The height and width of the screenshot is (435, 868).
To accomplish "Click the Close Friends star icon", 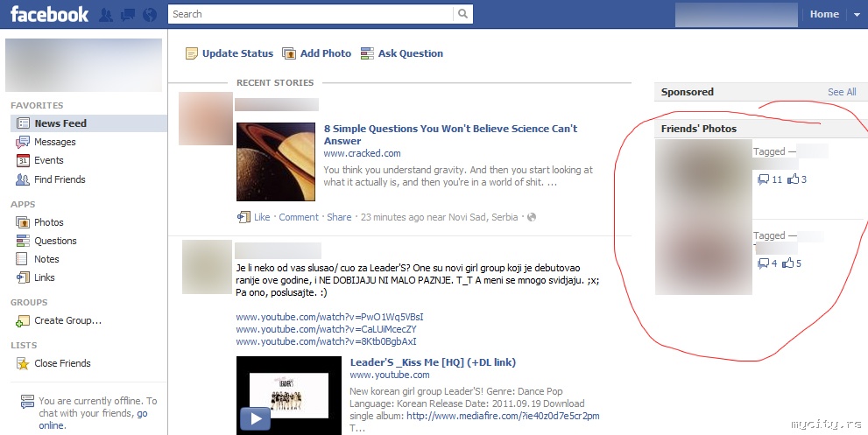I will (x=23, y=363).
